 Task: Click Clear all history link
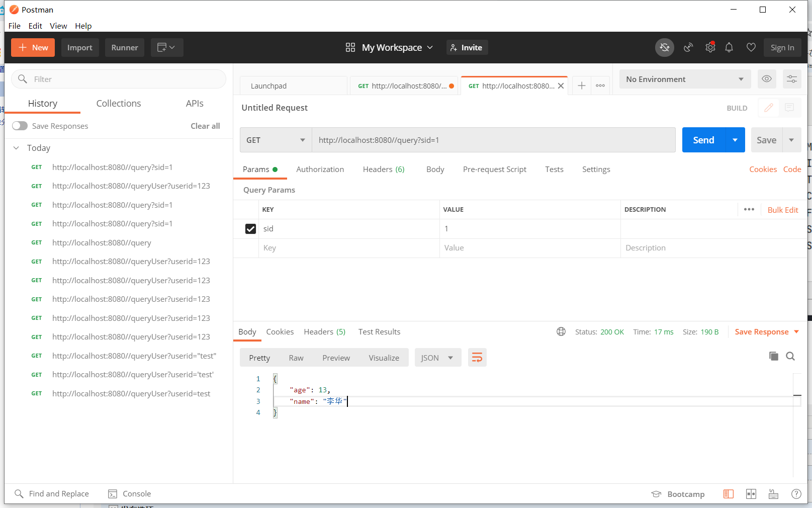coord(205,126)
